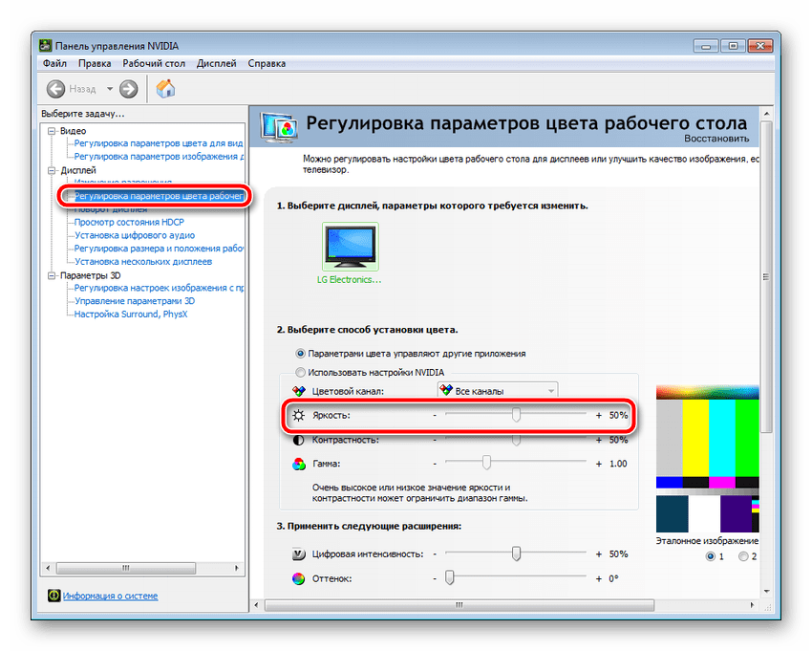This screenshot has width=812, height=651.
Task: Collapse the 'Параметры 3D' tree section
Action: tap(53, 275)
